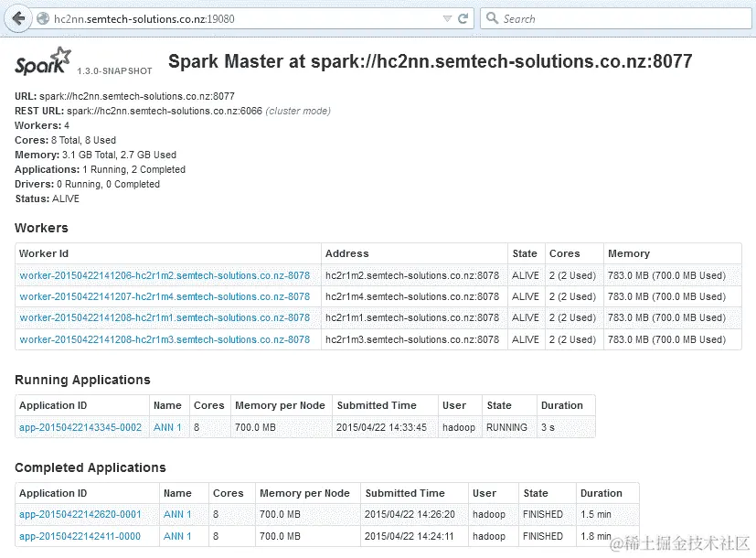Image resolution: width=756 pixels, height=558 pixels.
Task: Open the URL history dropdown arrow
Action: 447,19
